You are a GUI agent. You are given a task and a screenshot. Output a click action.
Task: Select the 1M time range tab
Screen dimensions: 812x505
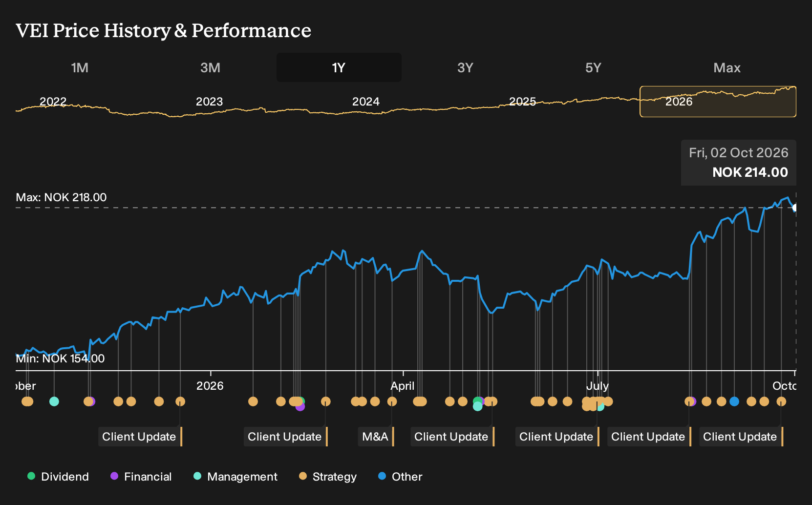coord(80,67)
